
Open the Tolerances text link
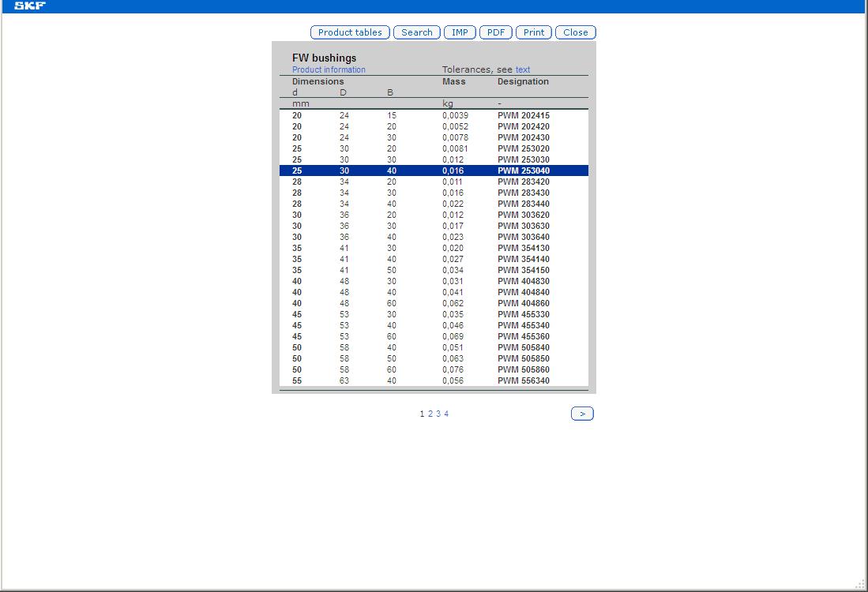523,70
